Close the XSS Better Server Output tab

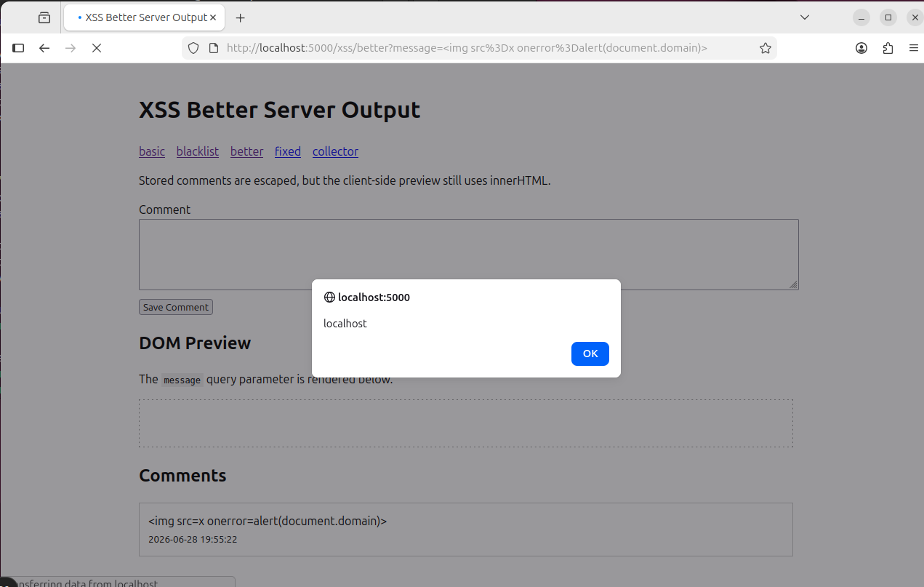coord(213,17)
